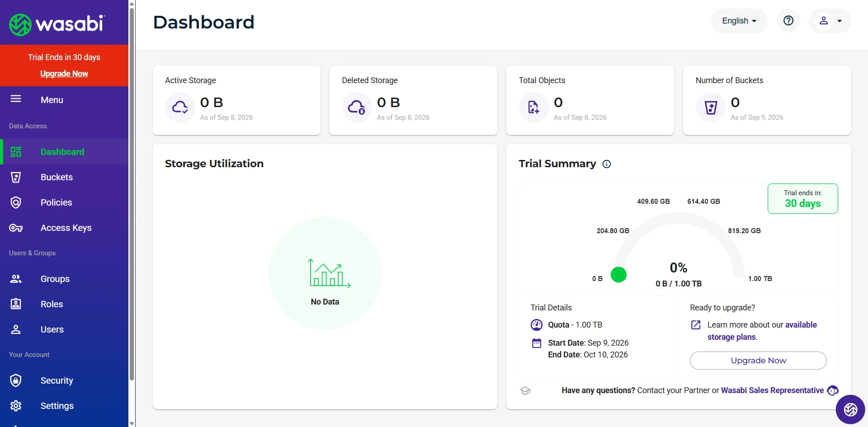The image size is (868, 427).
Task: Click the Upgrade Now button in Trial Summary
Action: [x=758, y=361]
